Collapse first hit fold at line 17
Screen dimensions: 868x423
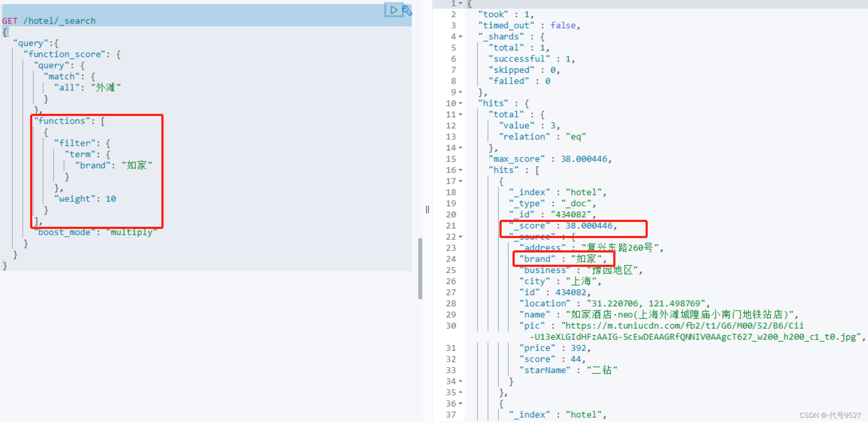[x=460, y=181]
